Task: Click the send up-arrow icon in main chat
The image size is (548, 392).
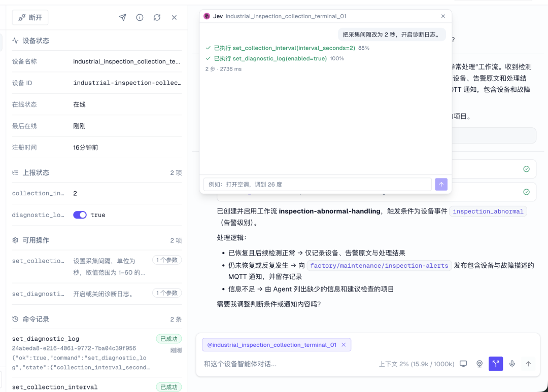Action: (528, 364)
